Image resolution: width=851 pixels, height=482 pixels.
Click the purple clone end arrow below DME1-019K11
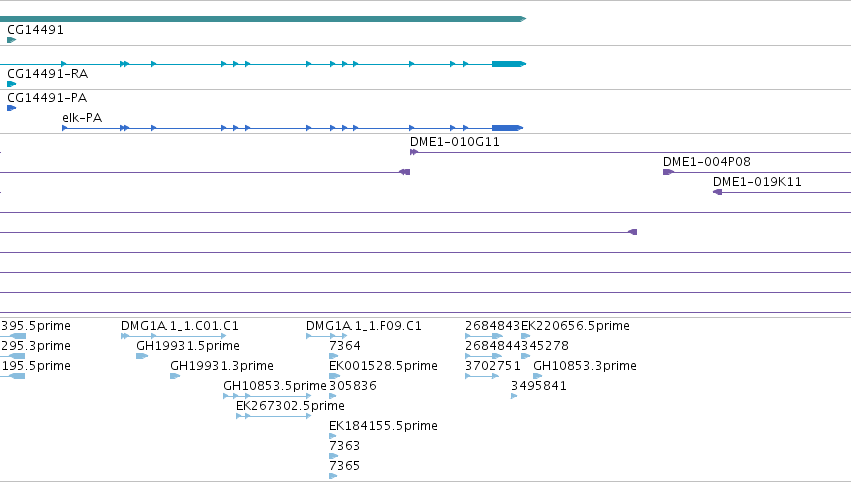[x=632, y=232]
